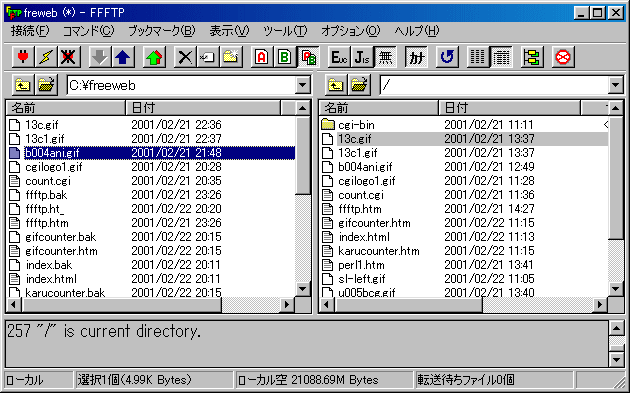
Task: Select local file gifcounter.htm
Action: point(61,251)
